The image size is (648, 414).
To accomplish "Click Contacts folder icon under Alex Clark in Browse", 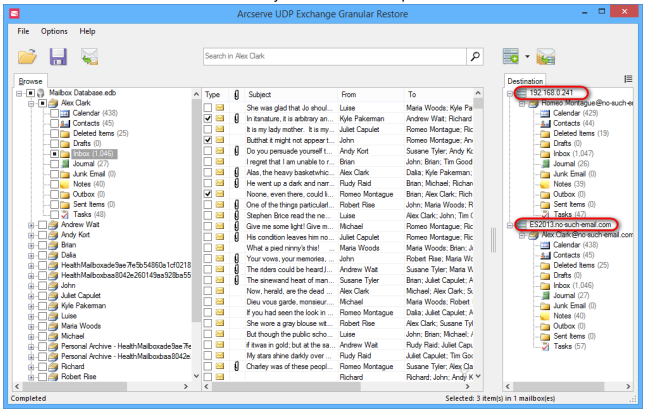I will [65, 123].
